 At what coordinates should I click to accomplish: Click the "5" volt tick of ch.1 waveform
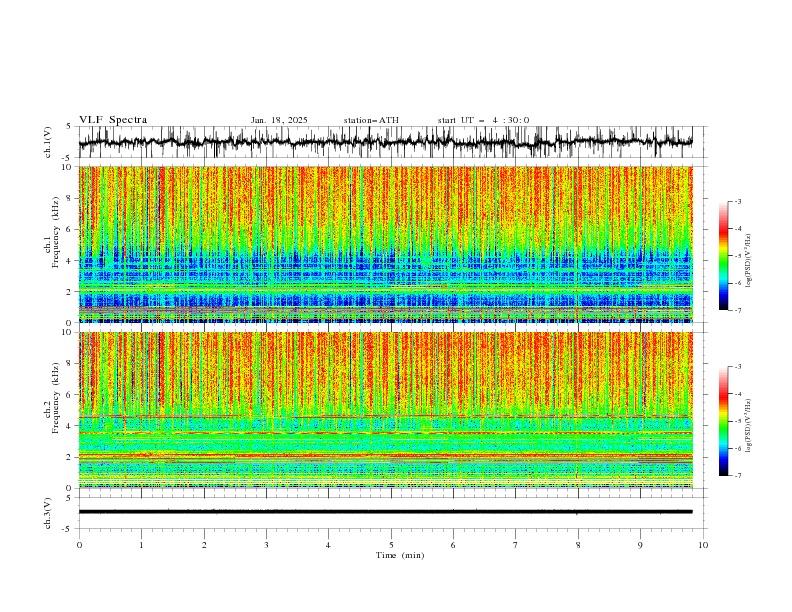pyautogui.click(x=69, y=126)
